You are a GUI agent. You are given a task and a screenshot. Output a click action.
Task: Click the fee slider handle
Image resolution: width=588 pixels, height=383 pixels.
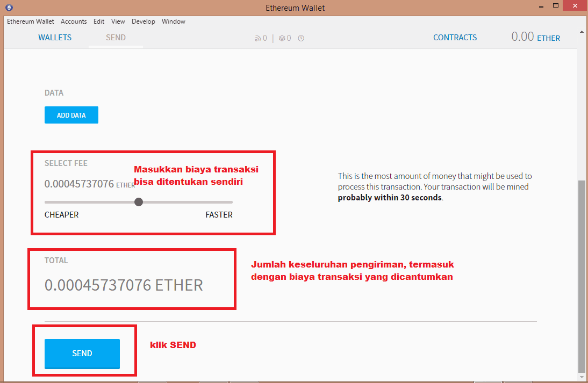(139, 202)
